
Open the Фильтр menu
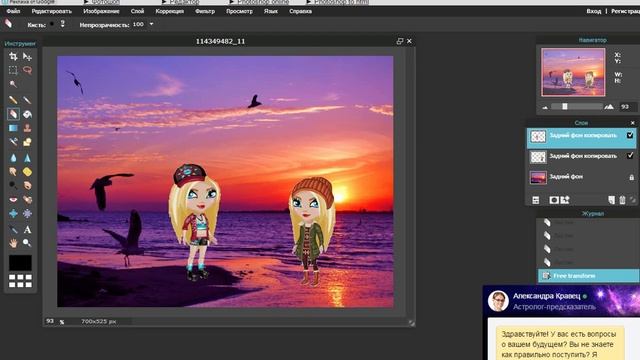coord(205,11)
